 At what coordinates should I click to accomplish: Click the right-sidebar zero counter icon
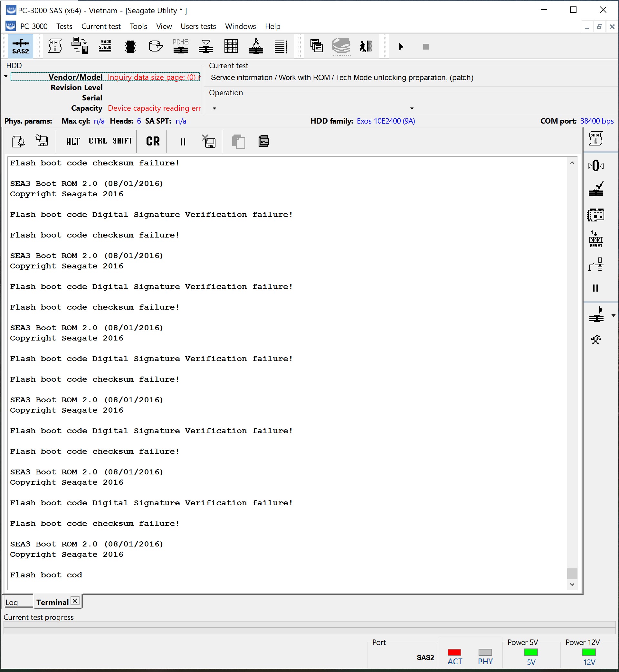tap(596, 165)
